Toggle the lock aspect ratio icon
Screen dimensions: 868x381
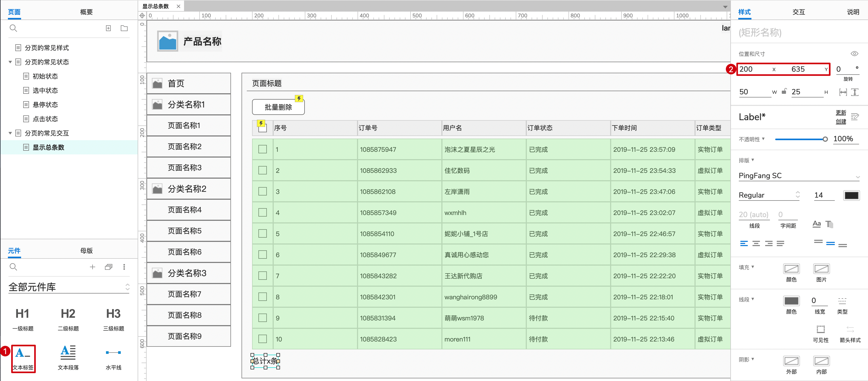click(x=784, y=91)
